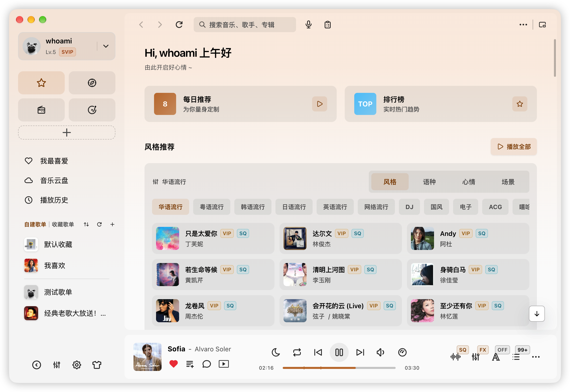Select the 场景 tab
Screen dimensions: 570x392
[x=508, y=182]
